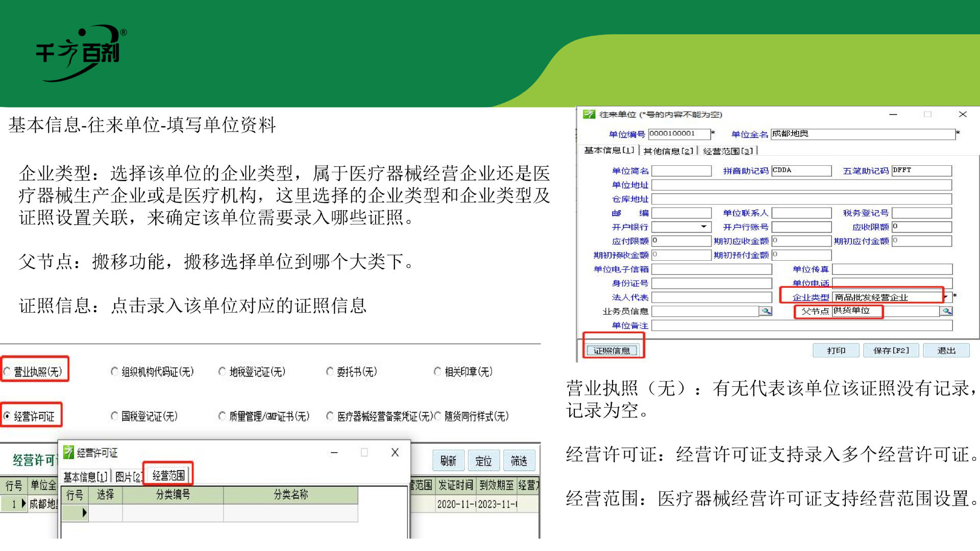Select the 国税登记证(无) radio button
Image resolution: width=980 pixels, height=551 pixels.
[114, 416]
